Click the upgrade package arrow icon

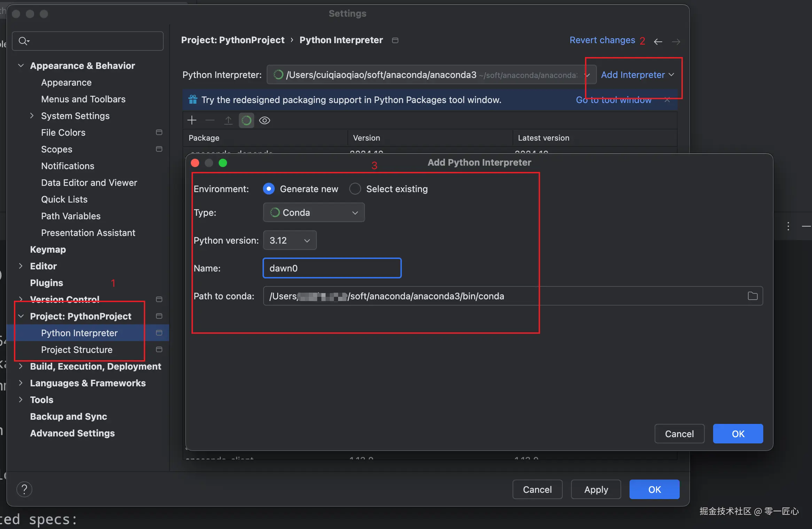tap(228, 120)
